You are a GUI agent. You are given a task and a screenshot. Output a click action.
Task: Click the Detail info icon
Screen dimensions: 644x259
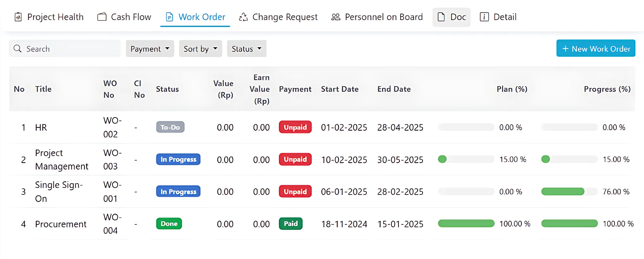pyautogui.click(x=484, y=17)
